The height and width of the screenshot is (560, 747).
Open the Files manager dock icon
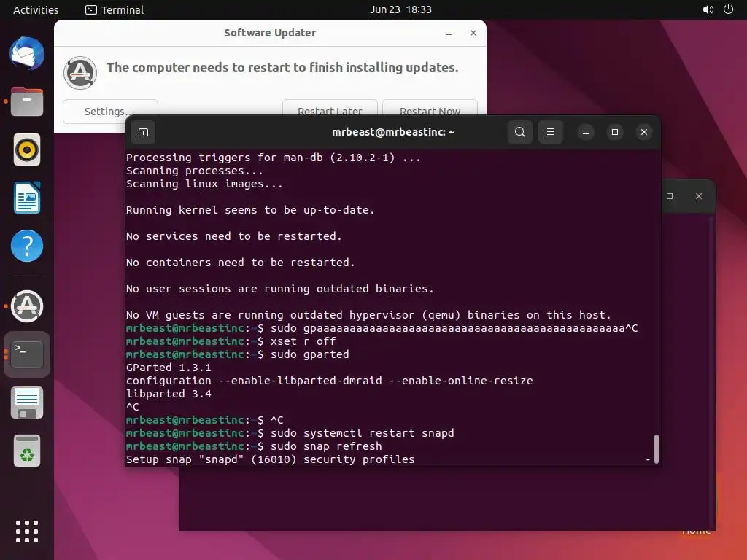27,101
